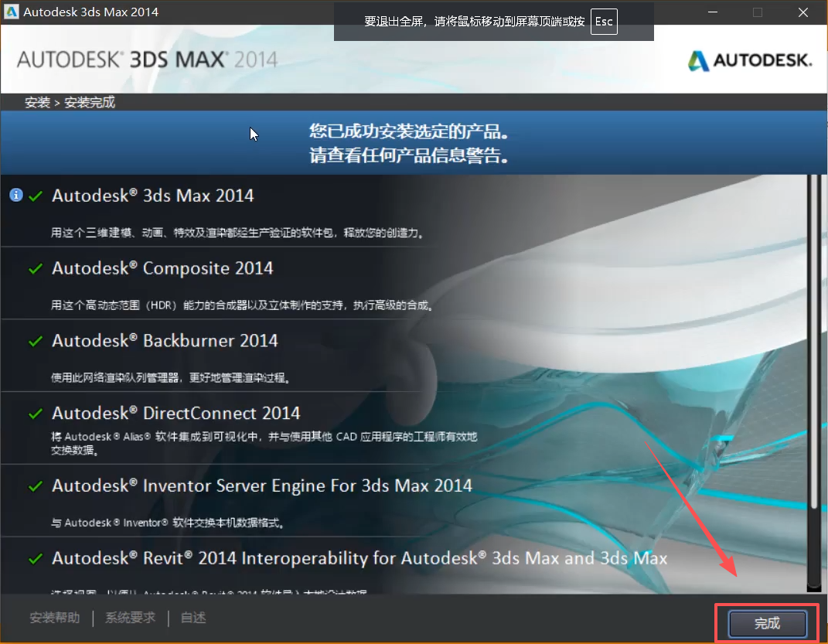
Task: Click the Esc key in fullscreen hint
Action: (x=604, y=22)
